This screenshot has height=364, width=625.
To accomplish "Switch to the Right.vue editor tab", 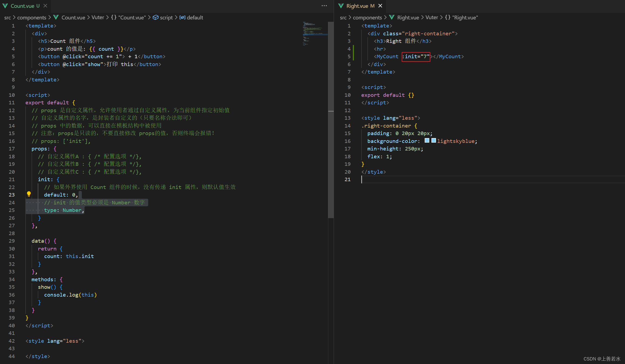I will point(360,6).
